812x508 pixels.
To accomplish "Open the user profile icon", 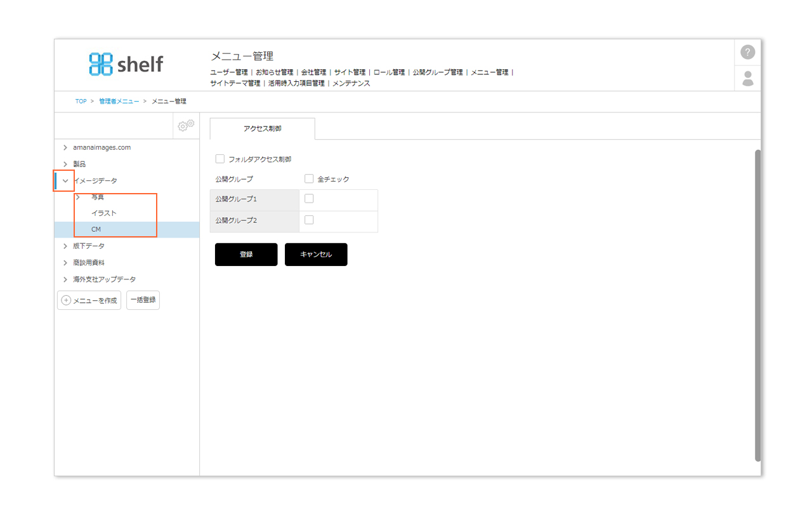I will click(x=748, y=79).
